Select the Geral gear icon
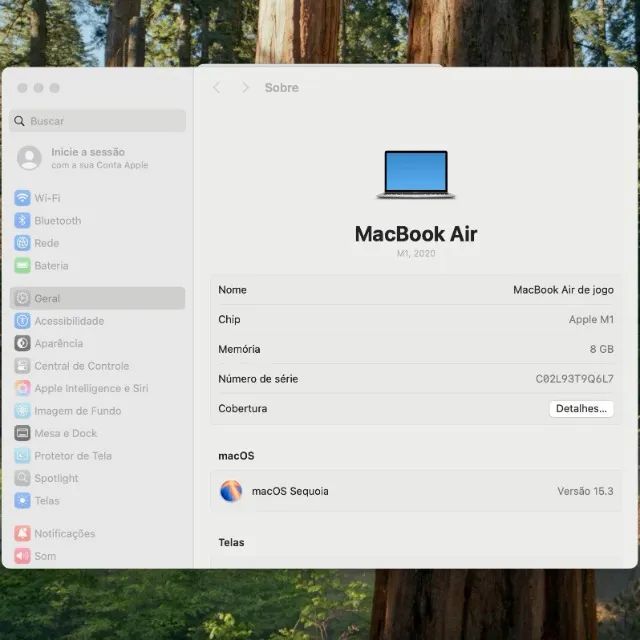 22,298
